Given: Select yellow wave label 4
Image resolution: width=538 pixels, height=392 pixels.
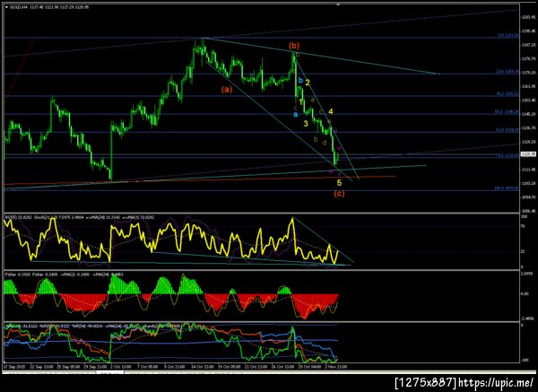Looking at the screenshot, I should [x=331, y=111].
